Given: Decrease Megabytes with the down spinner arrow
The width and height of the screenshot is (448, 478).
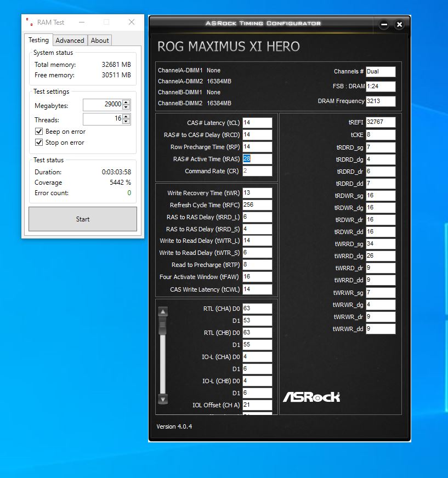Looking at the screenshot, I should pos(126,107).
